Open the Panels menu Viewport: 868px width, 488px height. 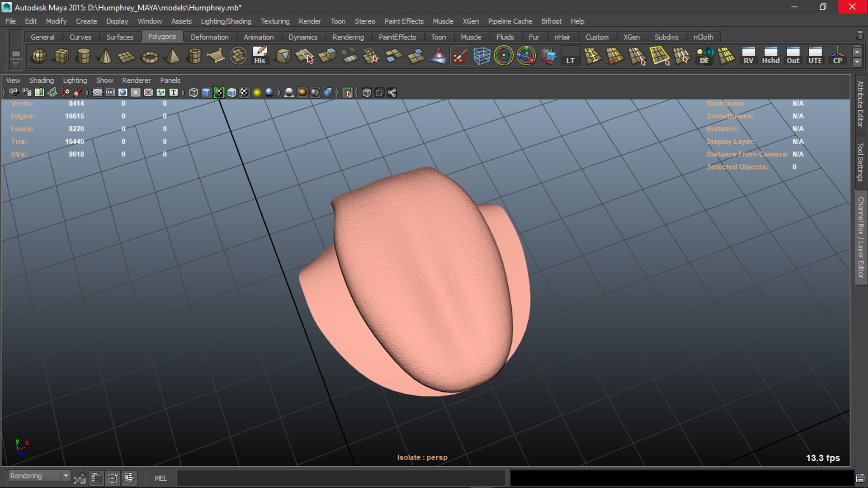(x=170, y=80)
